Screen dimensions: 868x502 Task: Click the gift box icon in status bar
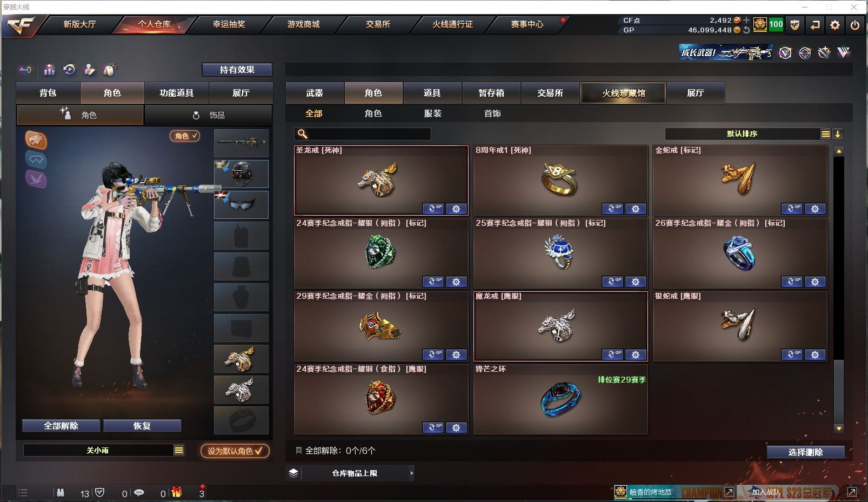[177, 492]
